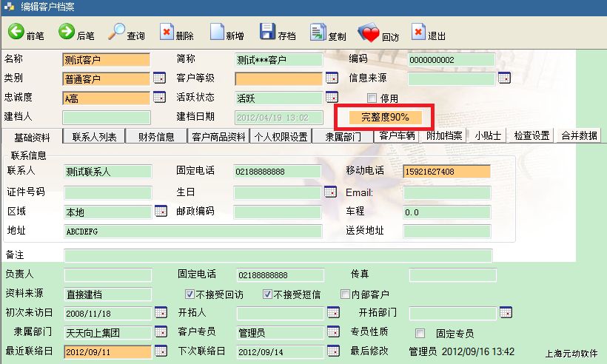This screenshot has height=364, width=607.
Task: Check the 内部客户 checkbox
Action: (345, 294)
